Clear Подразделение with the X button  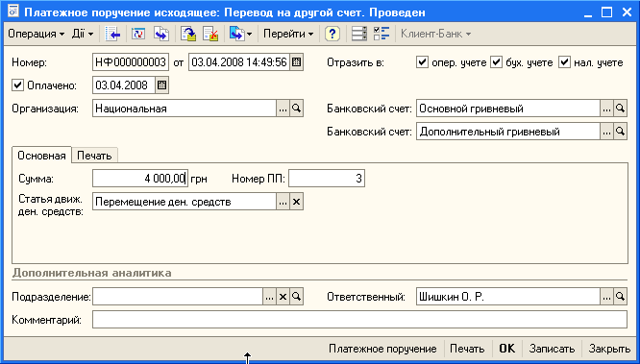[x=283, y=297]
